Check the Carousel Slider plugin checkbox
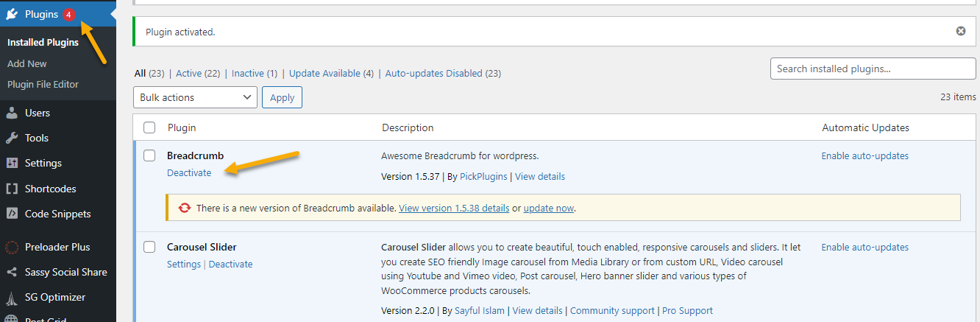The image size is (980, 322). tap(149, 247)
